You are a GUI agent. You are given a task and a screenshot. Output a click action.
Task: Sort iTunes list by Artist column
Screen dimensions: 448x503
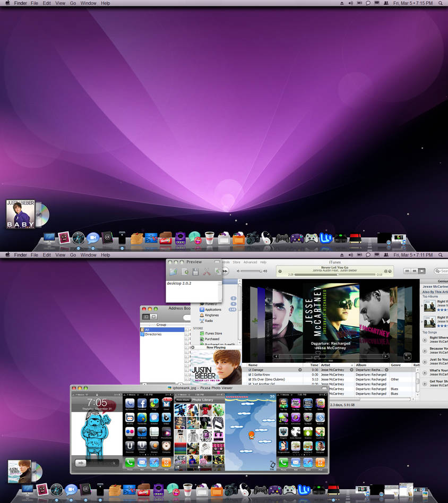tap(337, 365)
